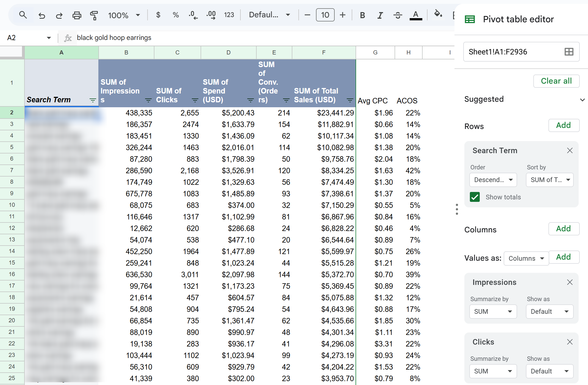Open the Order Descending dropdown

(493, 180)
